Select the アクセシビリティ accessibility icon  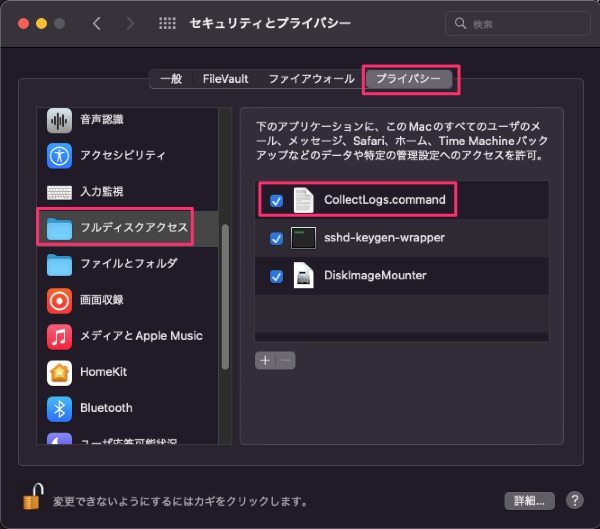click(x=60, y=156)
